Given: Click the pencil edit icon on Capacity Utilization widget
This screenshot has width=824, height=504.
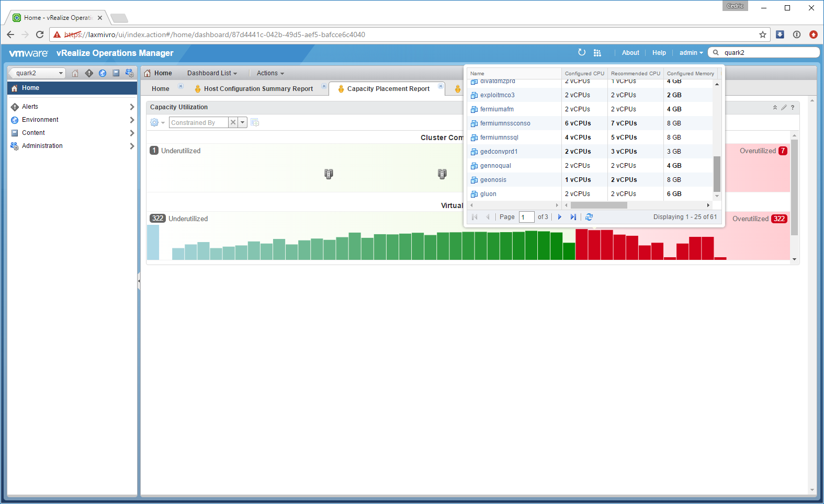Looking at the screenshot, I should point(784,107).
